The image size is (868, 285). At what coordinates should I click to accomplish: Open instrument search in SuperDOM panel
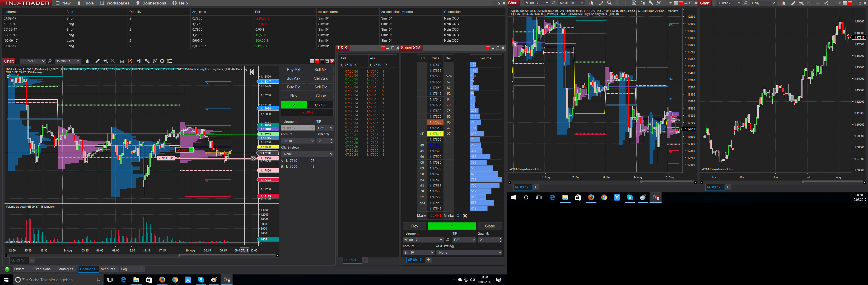(447, 240)
